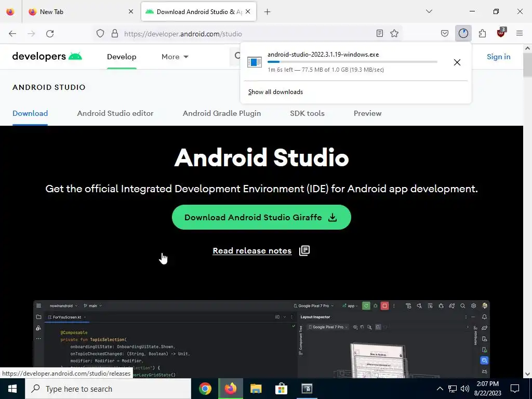The height and width of the screenshot is (399, 532).
Task: Open the uBlock Origin extension icon
Action: pos(501,33)
